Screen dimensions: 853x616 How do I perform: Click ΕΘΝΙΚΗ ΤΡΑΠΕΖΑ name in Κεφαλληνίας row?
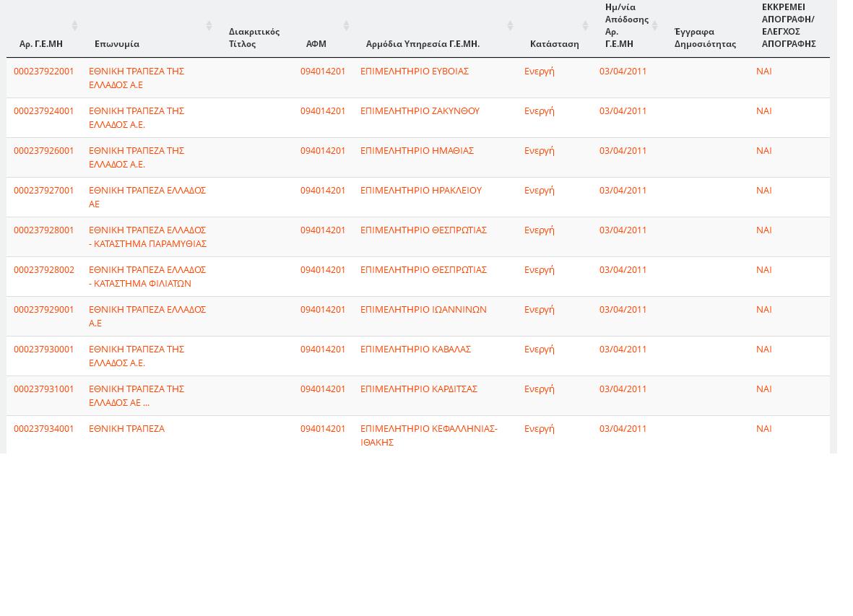pos(126,428)
